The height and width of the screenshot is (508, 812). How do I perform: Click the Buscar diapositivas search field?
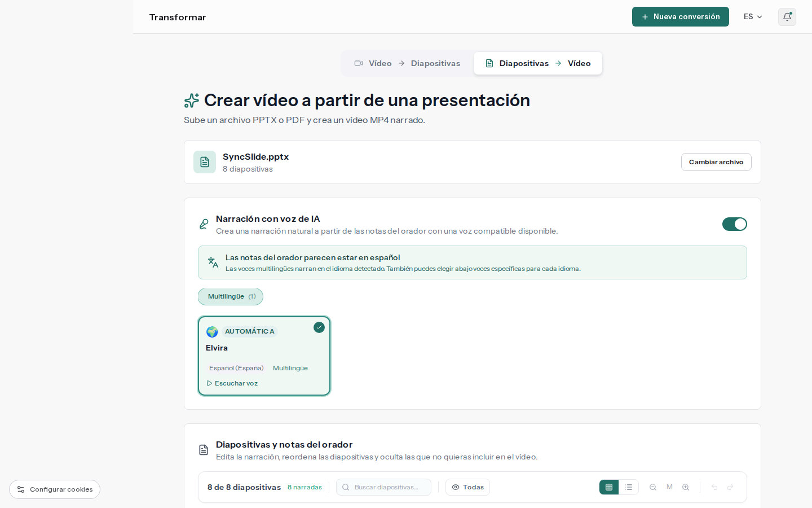click(383, 487)
